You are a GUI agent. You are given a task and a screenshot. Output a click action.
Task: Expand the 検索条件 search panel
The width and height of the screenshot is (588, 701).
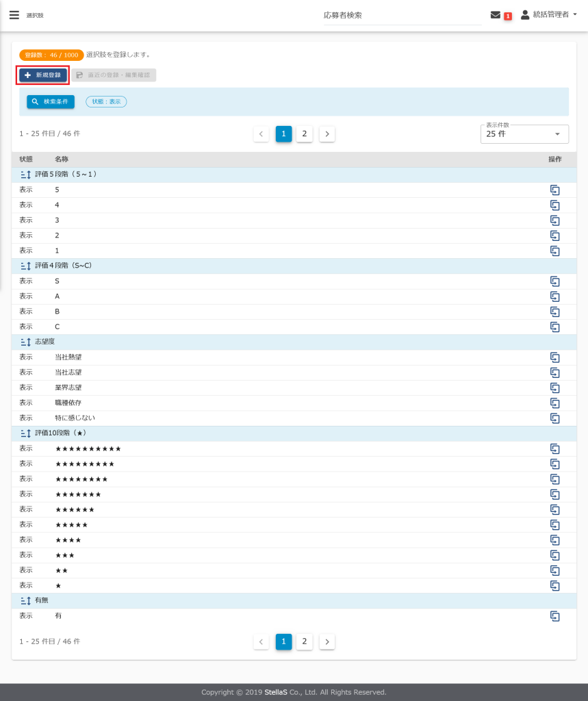(51, 102)
